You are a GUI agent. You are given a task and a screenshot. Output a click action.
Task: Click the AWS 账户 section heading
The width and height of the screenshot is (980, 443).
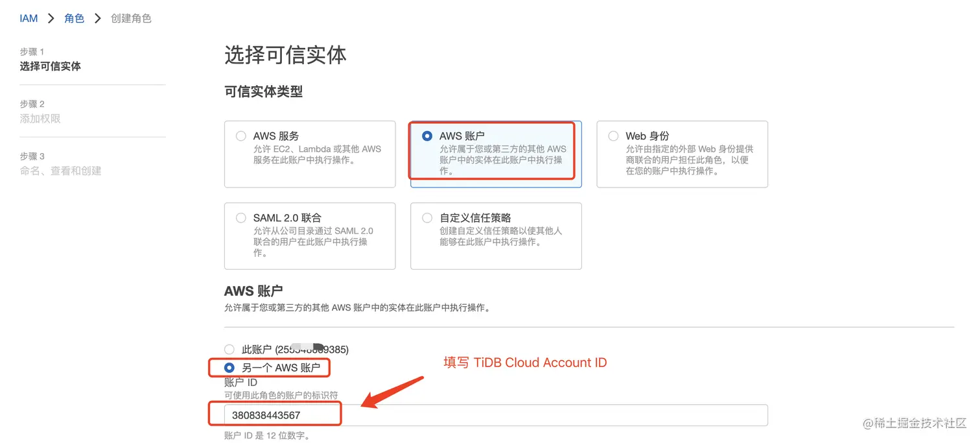tap(253, 291)
